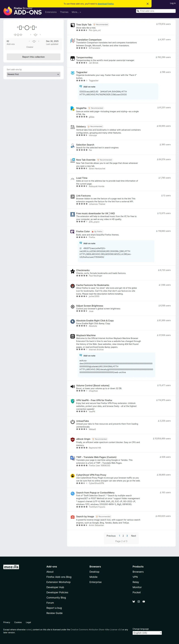Click Absolute Enable Right Click icon
The image size is (179, 644).
tap(73, 322)
